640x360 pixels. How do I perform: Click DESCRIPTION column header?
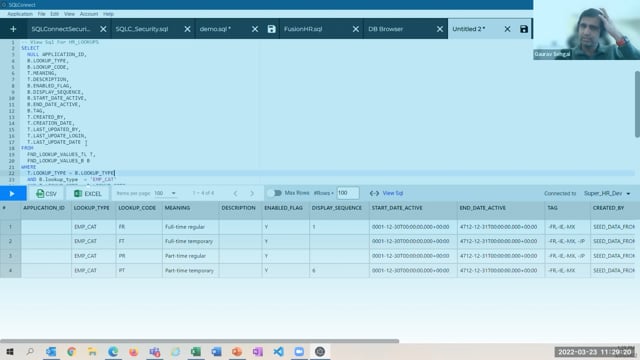point(238,208)
